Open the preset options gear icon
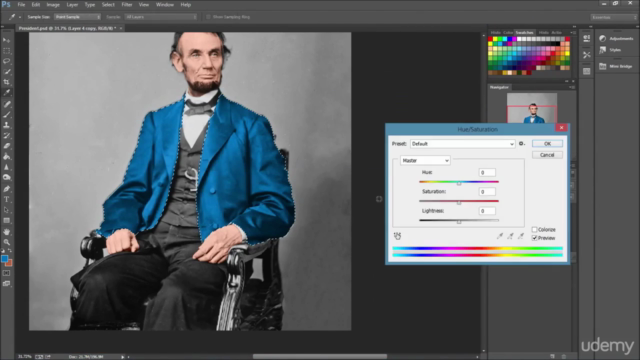The width and height of the screenshot is (640, 360). point(522,144)
